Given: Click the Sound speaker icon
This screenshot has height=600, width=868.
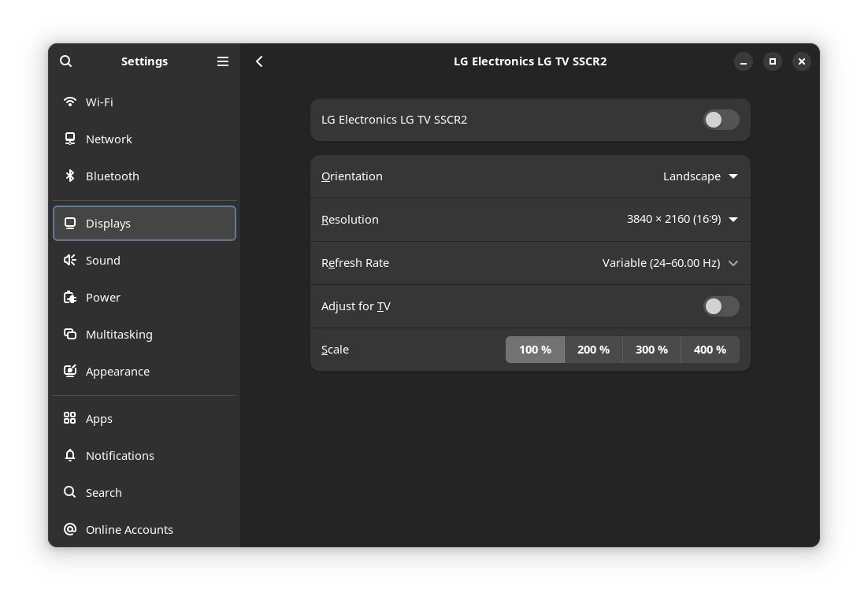Looking at the screenshot, I should pos(70,260).
